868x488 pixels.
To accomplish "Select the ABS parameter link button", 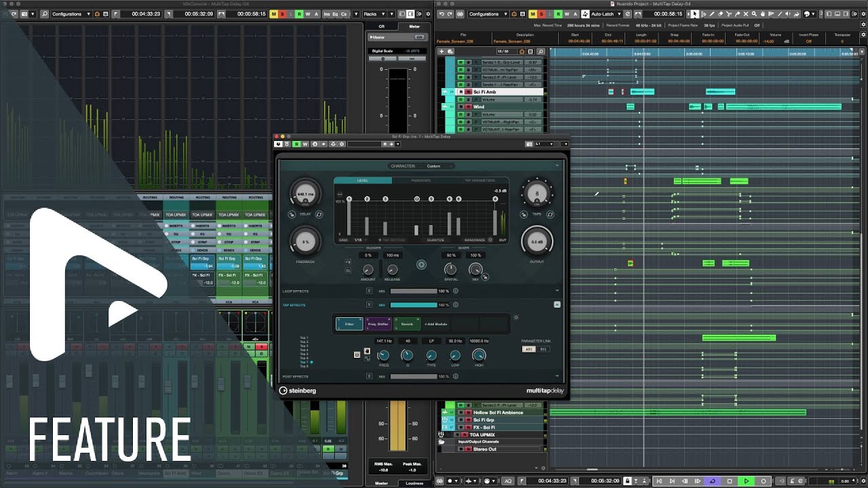I will 529,349.
